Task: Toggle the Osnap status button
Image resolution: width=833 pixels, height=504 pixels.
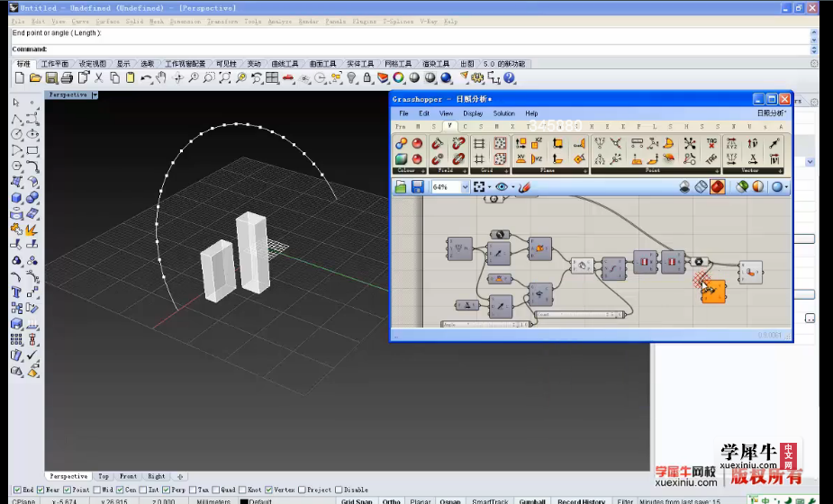Action: click(x=450, y=500)
